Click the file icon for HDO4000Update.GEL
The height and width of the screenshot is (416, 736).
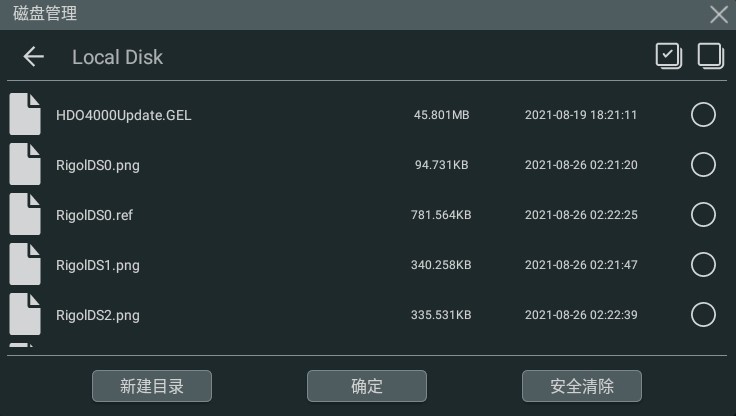(25, 114)
